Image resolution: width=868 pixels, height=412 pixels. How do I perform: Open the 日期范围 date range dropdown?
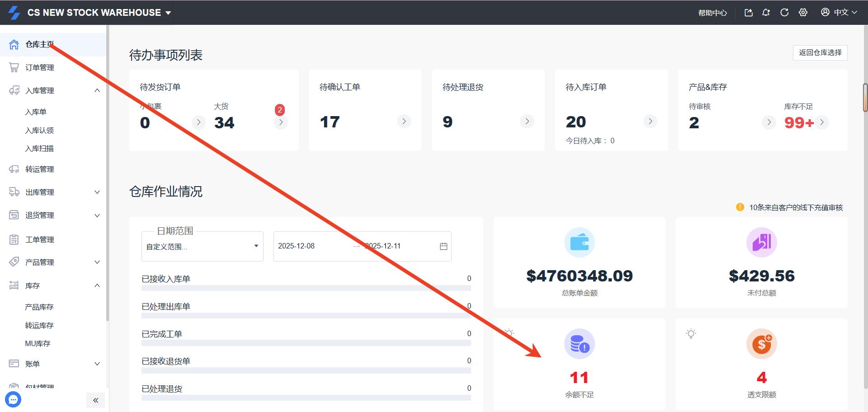202,246
